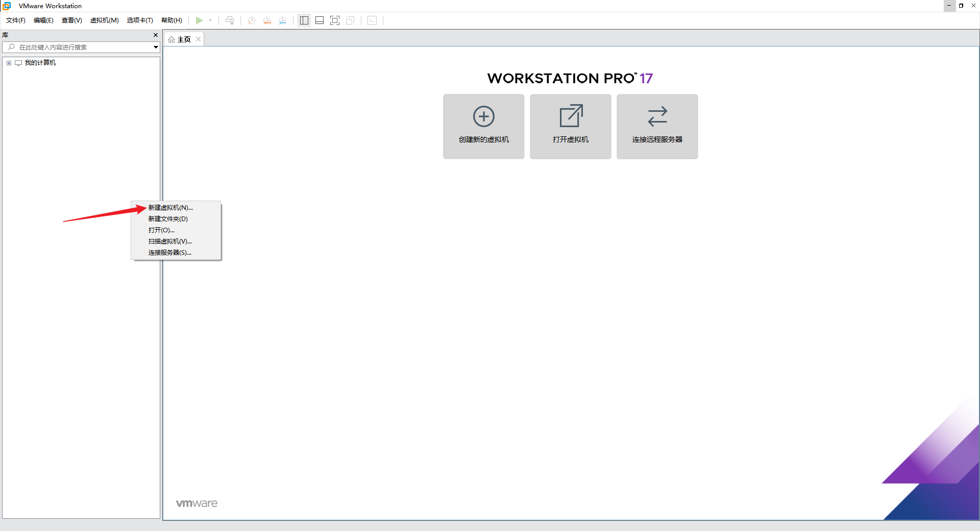Click the open virtual machine arrow icon
Screen dimensions: 980x531
(571, 116)
